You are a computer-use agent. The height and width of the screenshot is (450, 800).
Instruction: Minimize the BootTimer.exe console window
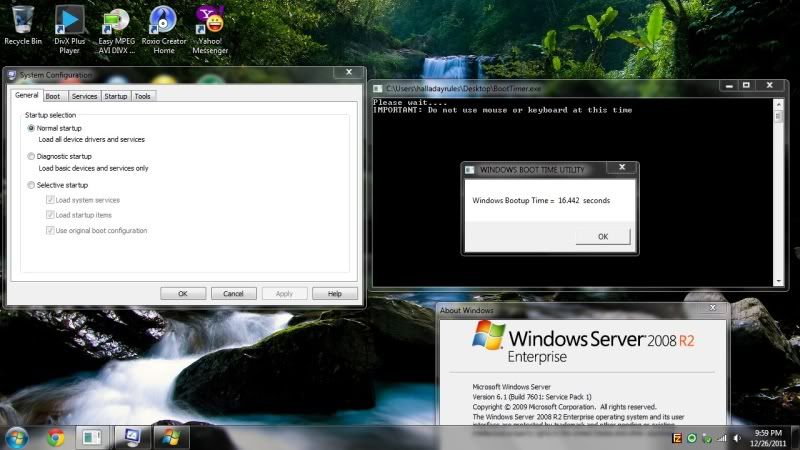(x=729, y=86)
